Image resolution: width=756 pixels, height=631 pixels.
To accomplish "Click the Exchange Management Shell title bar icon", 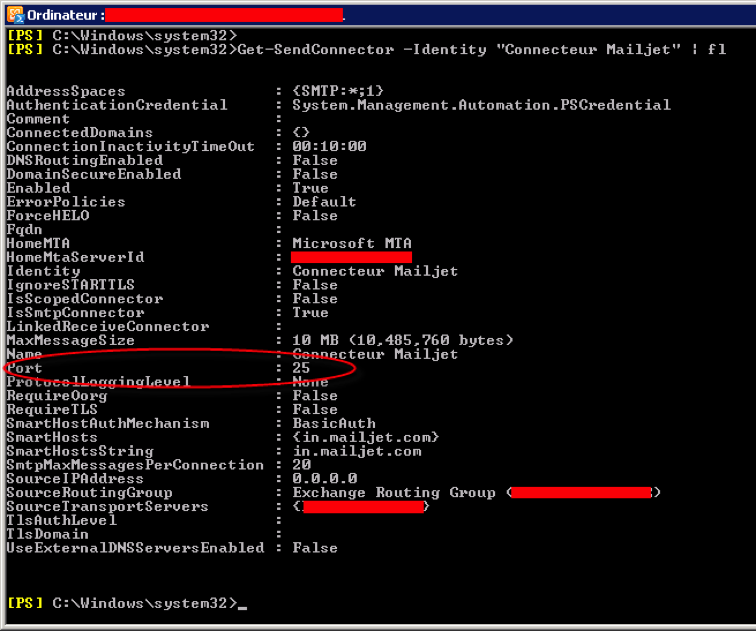I will (x=15, y=15).
